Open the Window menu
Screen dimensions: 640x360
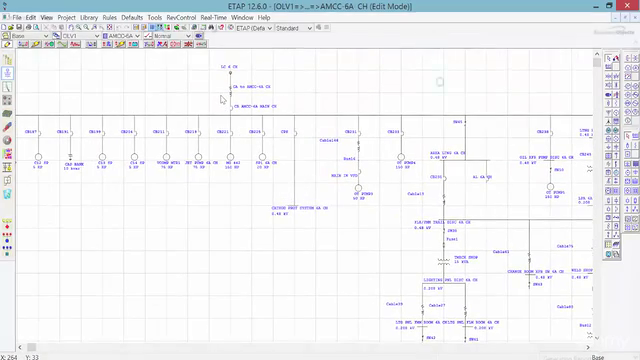click(x=242, y=18)
